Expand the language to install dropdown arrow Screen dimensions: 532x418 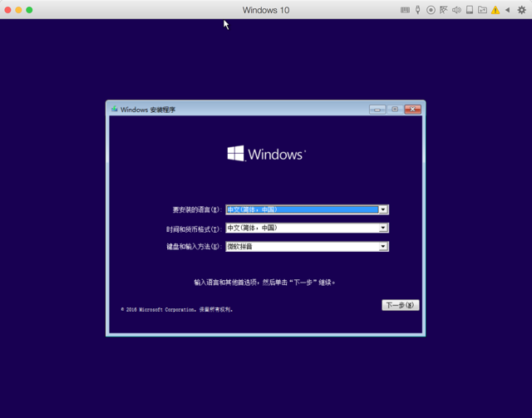[x=383, y=209]
